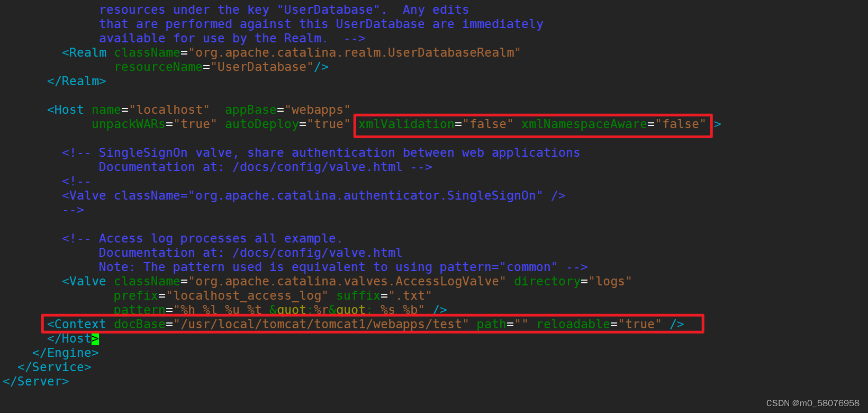Image resolution: width=868 pixels, height=413 pixels.
Task: Click path="" attribute in Context
Action: [x=503, y=325]
